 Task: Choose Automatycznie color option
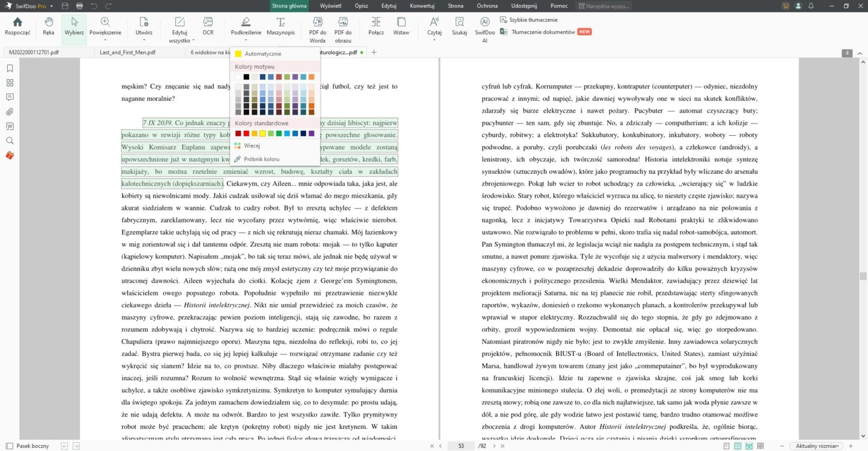275,54
